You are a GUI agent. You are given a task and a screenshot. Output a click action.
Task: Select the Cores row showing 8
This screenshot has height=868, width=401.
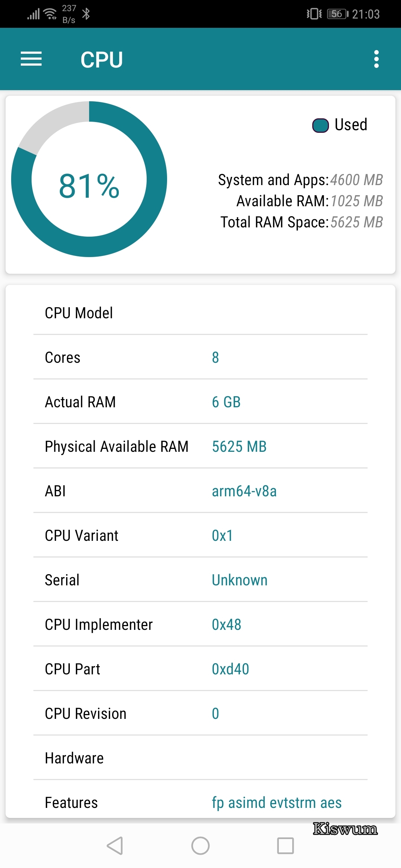click(200, 357)
